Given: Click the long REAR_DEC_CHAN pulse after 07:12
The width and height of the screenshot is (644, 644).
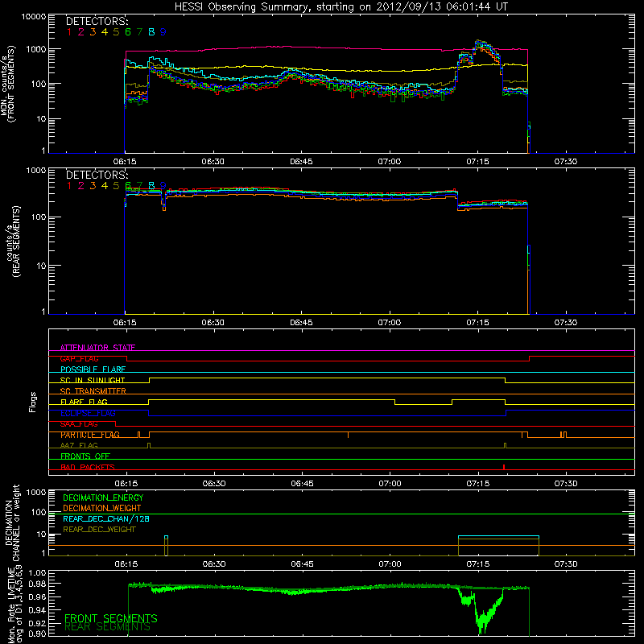Looking at the screenshot, I should click(x=498, y=536).
